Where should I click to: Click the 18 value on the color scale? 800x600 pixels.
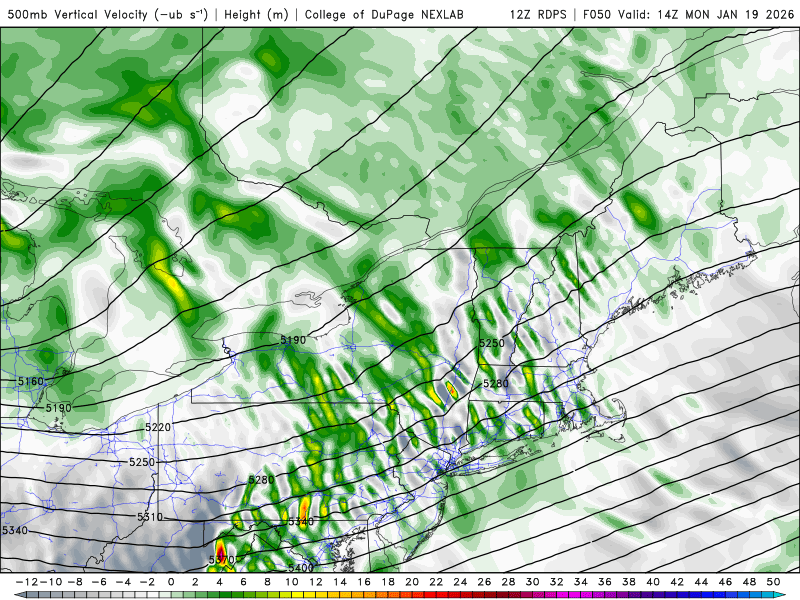[388, 582]
